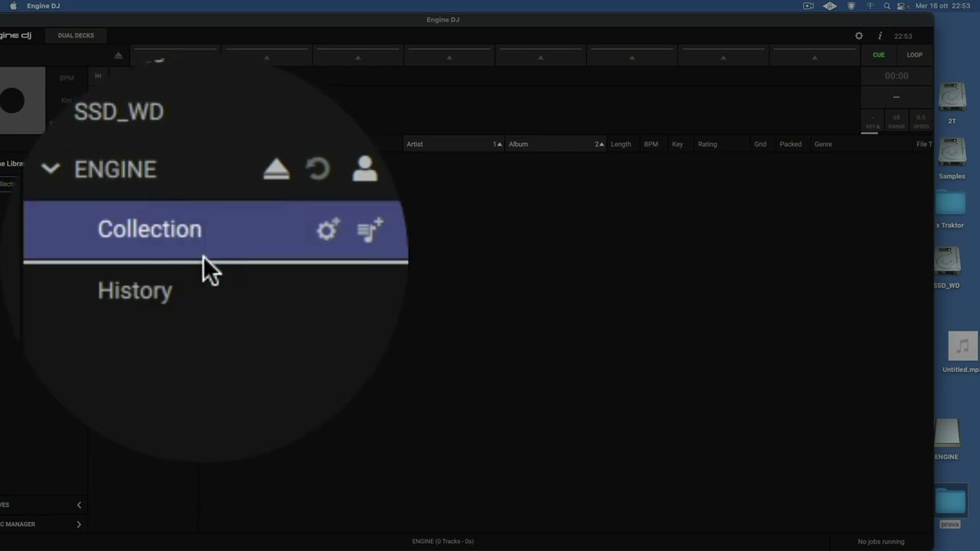This screenshot has height=551, width=980.
Task: Click the date and time in menu bar
Action: pyautogui.click(x=942, y=6)
